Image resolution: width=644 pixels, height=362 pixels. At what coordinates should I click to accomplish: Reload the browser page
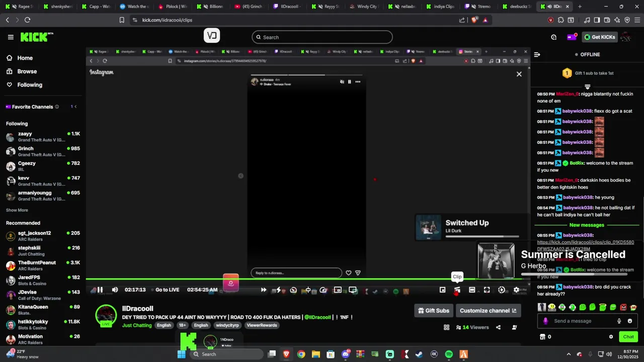coord(27,20)
